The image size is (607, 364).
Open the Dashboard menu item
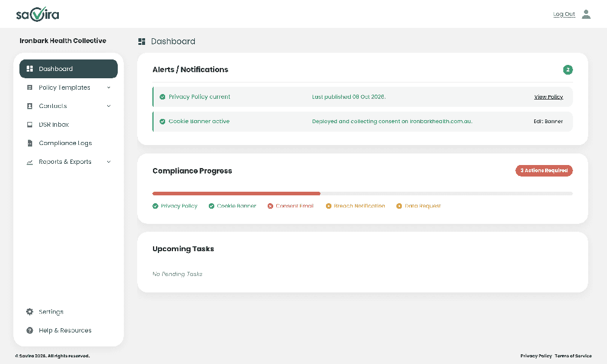click(69, 69)
